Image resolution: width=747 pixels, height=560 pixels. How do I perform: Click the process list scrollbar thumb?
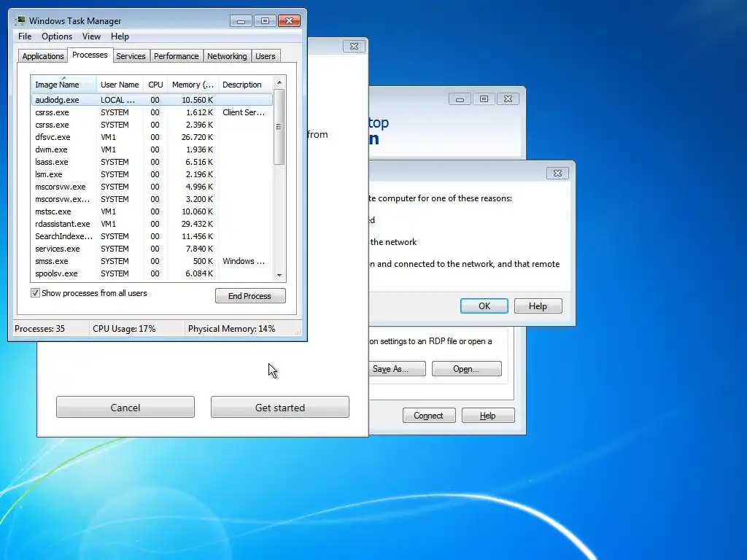[x=279, y=127]
